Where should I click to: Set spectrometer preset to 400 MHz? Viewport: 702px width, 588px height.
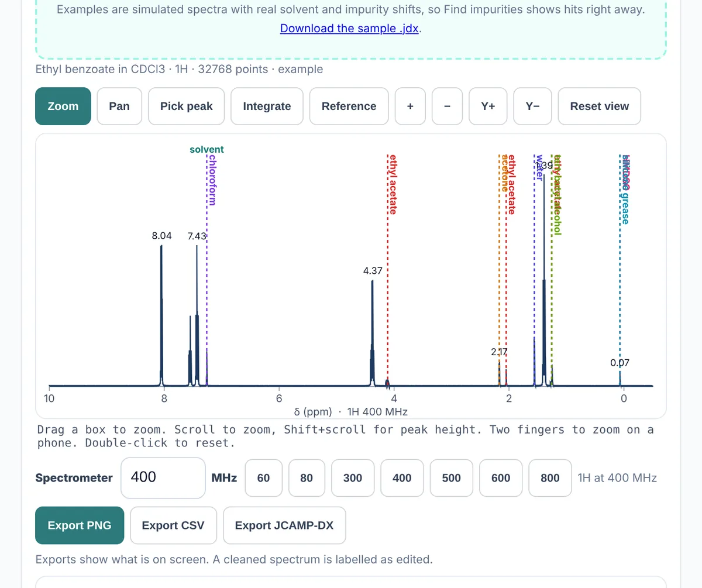pyautogui.click(x=402, y=478)
